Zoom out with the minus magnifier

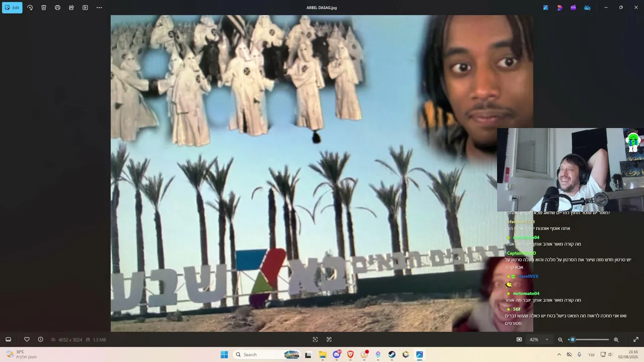(x=560, y=339)
